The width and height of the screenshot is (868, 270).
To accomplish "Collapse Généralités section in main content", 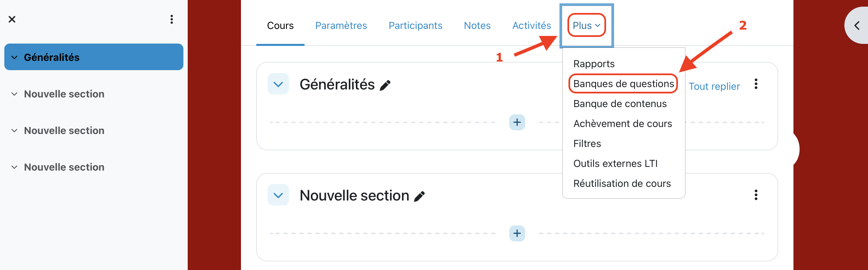I will click(278, 84).
